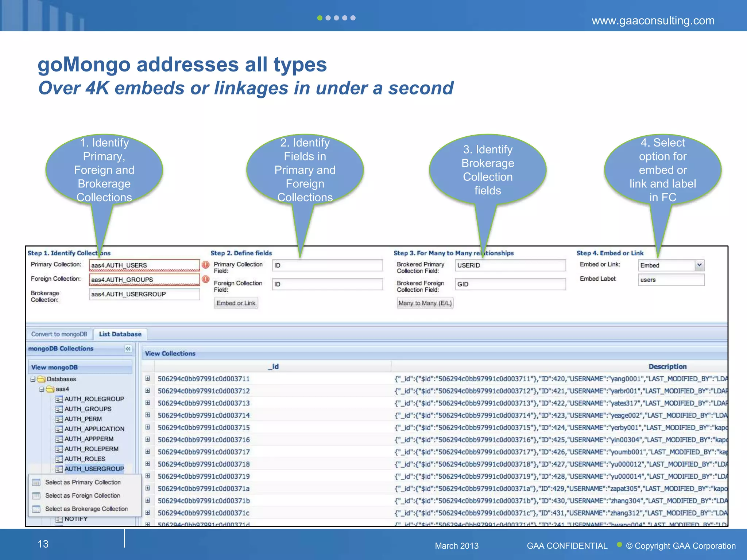Select AUTH_APPLICATION in the collections tree
Image resolution: width=747 pixels, height=560 pixels.
[94, 429]
